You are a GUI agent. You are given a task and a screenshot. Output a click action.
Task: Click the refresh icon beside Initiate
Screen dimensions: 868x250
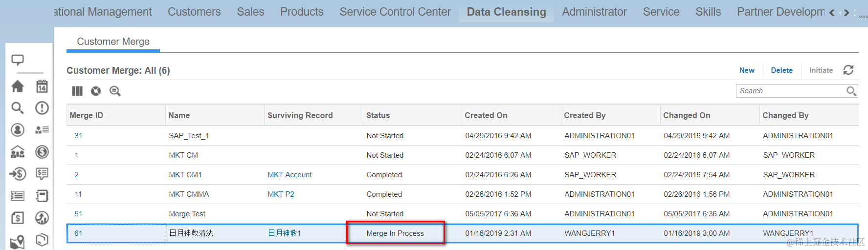848,70
